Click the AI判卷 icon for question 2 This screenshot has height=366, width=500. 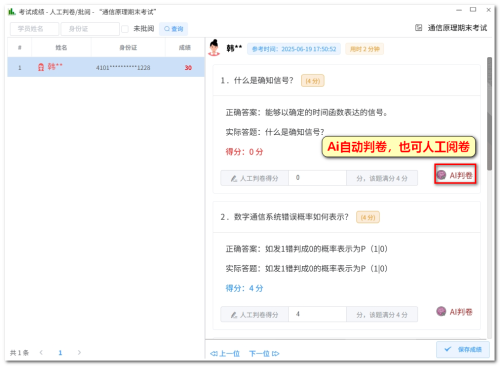(x=441, y=311)
